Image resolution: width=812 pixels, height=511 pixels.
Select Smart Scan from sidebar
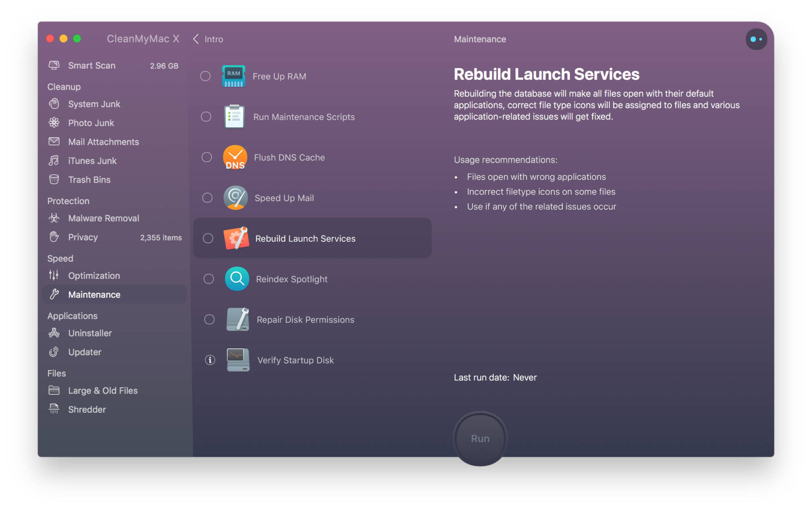(92, 65)
